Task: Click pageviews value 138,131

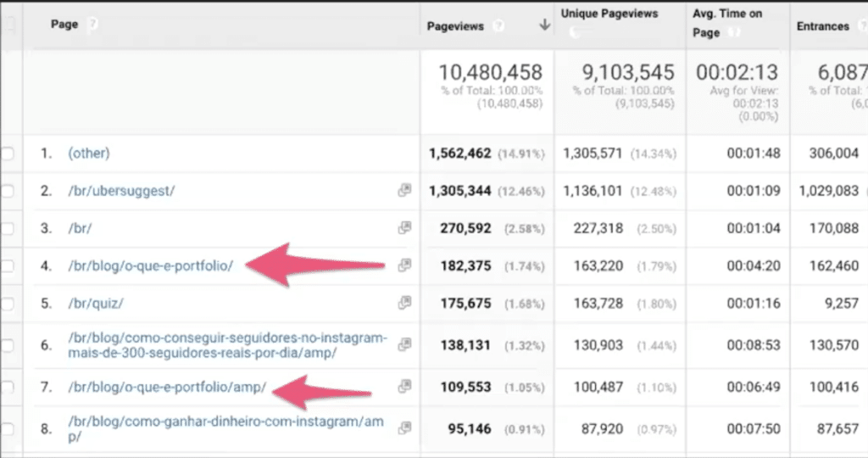Action: tap(465, 345)
